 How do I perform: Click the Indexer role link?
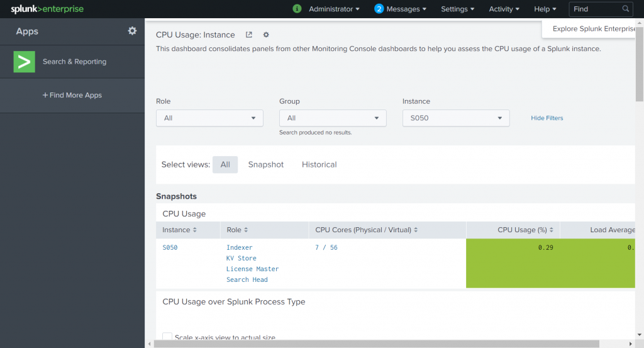(240, 247)
